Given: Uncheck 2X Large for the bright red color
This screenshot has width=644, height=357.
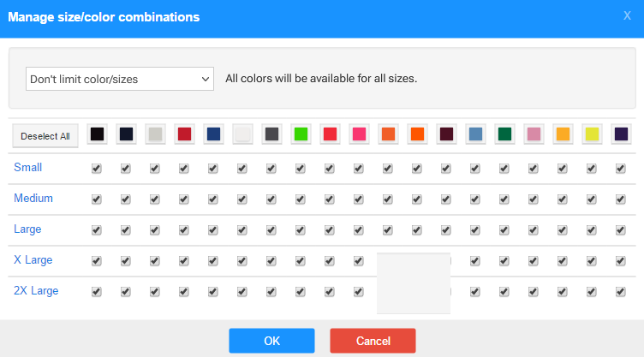Looking at the screenshot, I should click(330, 292).
